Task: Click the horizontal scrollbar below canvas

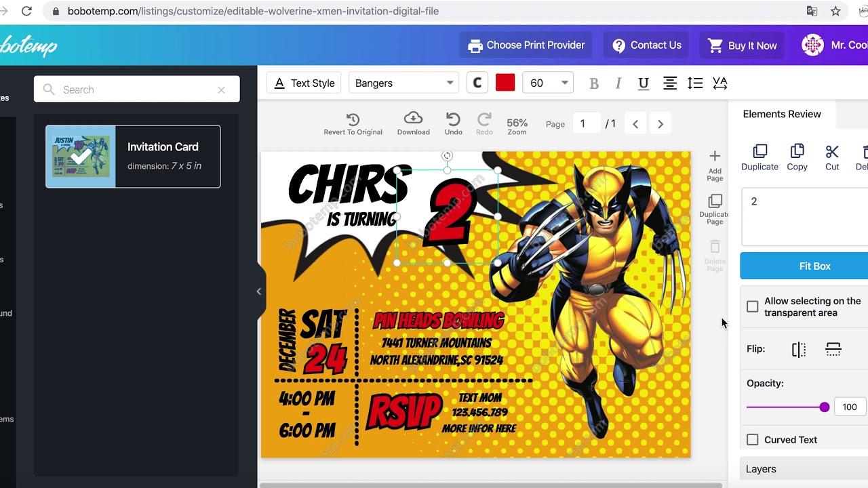Action: click(490, 485)
